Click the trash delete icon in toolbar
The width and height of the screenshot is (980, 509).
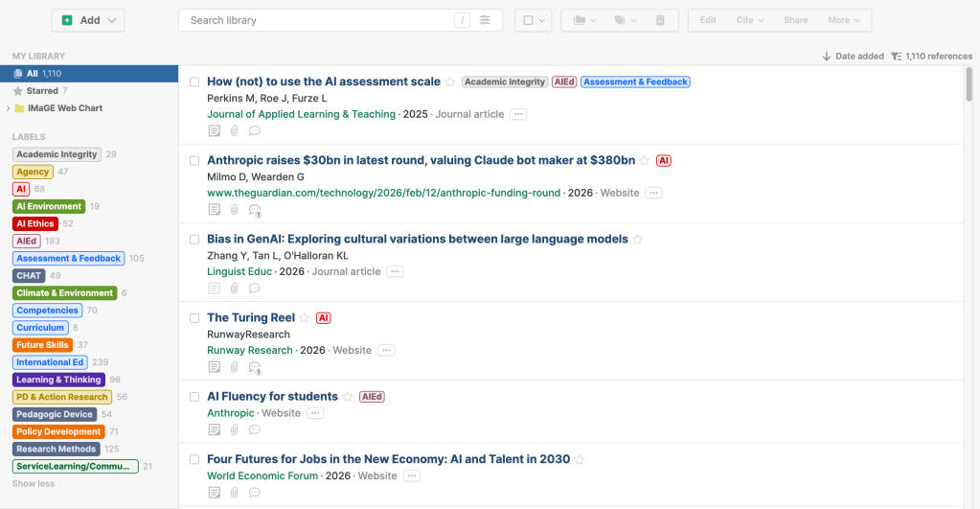tap(660, 20)
